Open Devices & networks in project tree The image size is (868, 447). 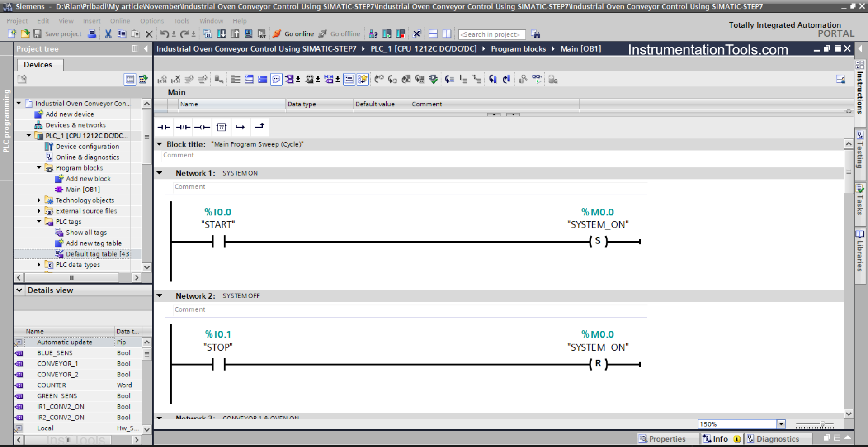point(75,125)
